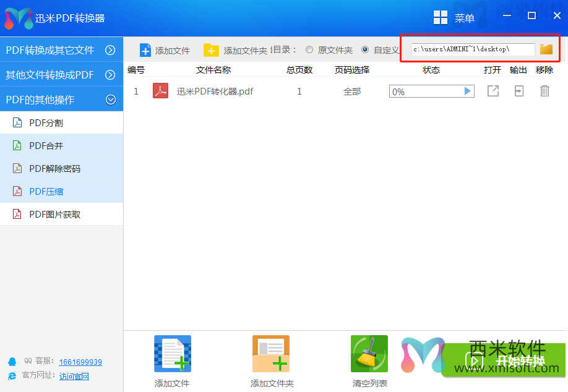Remove 迅米PDF转化器.pdf with the trash icon
The width and height of the screenshot is (568, 392).
tap(544, 92)
